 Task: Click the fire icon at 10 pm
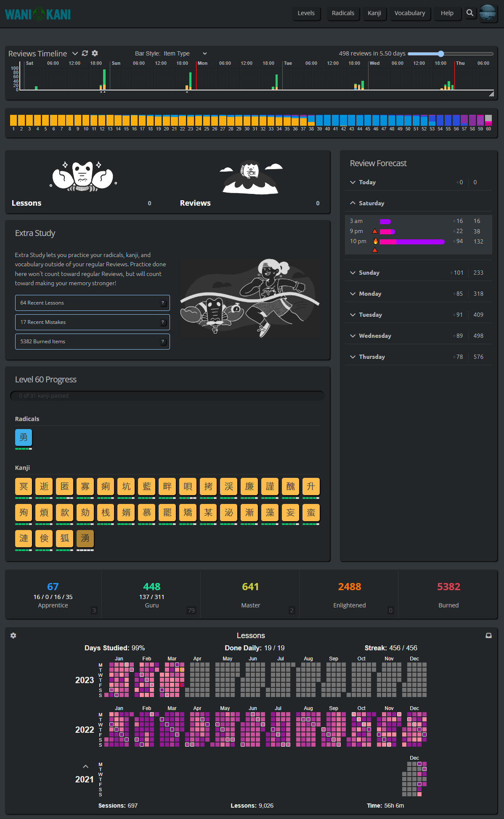(x=375, y=241)
